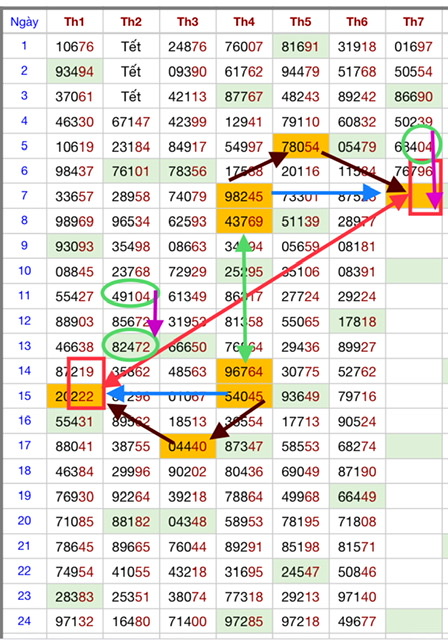Screen dimensions: 448x640
Task: Click orange cell 20222 in Th1
Action: click(x=74, y=396)
